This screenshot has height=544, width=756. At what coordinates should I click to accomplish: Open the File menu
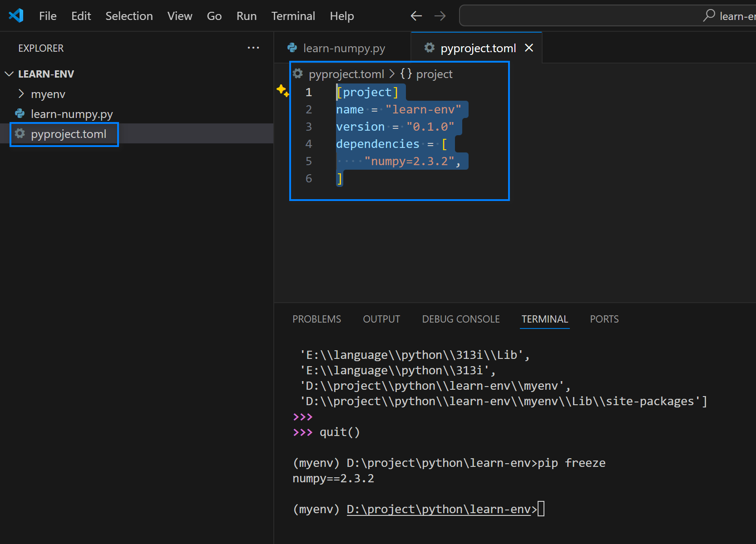click(x=48, y=16)
